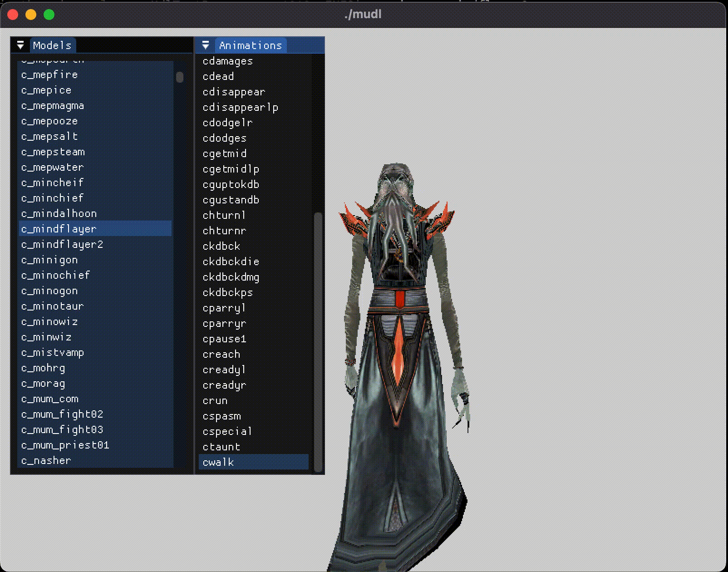Play the cgustandb animation
This screenshot has height=572, width=728.
pos(254,200)
